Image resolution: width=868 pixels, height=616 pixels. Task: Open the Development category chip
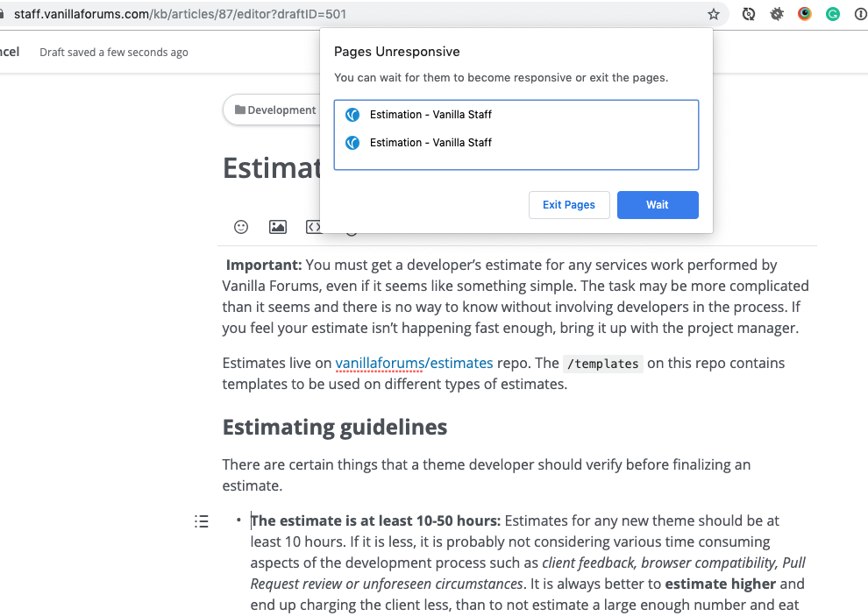pos(274,110)
